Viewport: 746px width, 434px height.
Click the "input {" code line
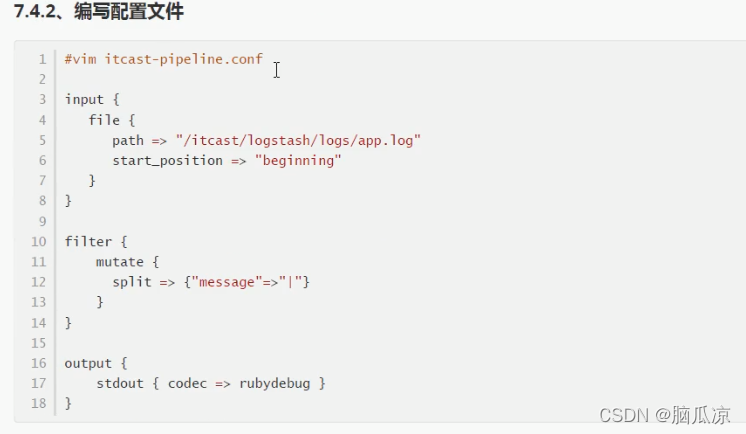pyautogui.click(x=92, y=99)
